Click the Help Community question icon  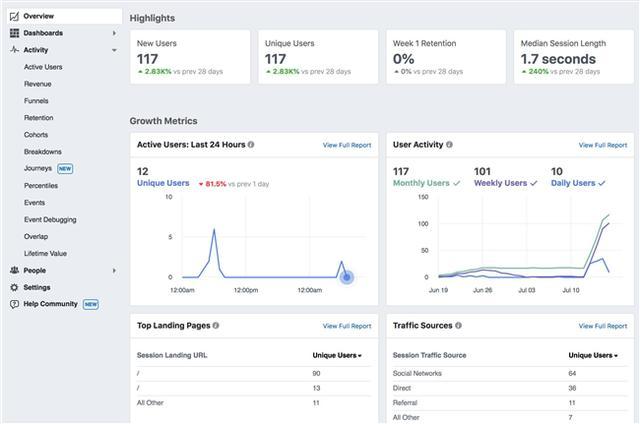(14, 304)
